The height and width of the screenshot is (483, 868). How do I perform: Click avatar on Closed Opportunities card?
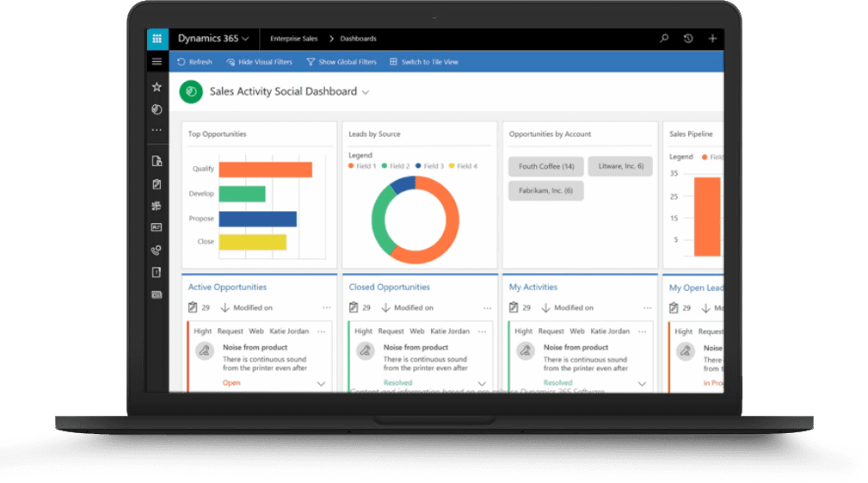366,350
